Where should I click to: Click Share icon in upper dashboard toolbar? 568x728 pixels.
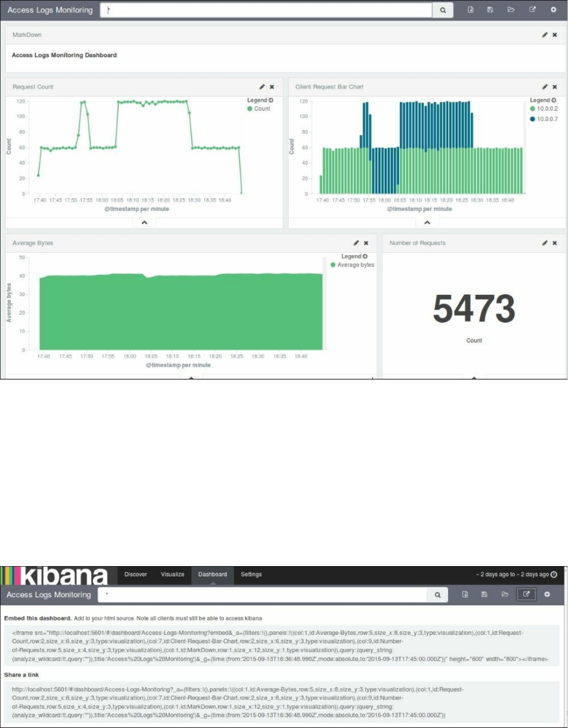[x=532, y=10]
